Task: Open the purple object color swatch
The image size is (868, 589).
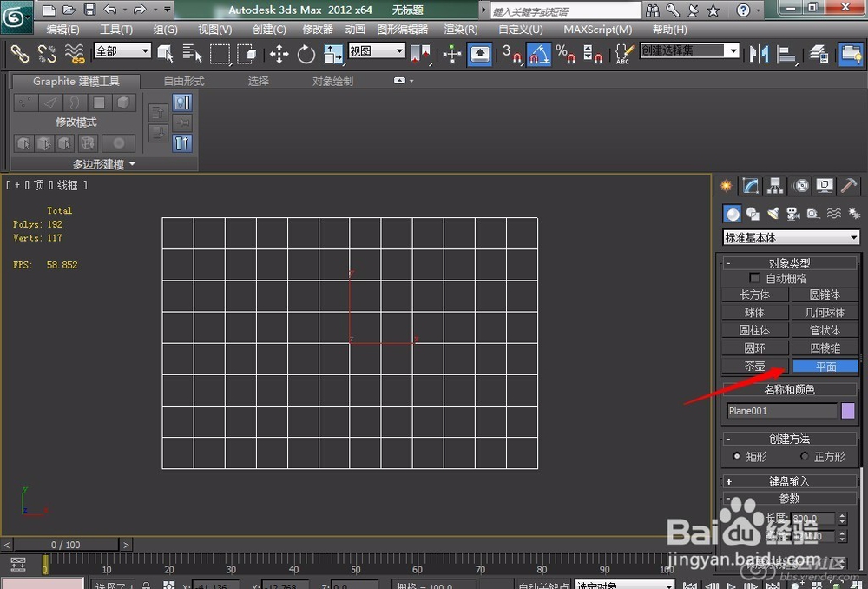Action: [848, 411]
